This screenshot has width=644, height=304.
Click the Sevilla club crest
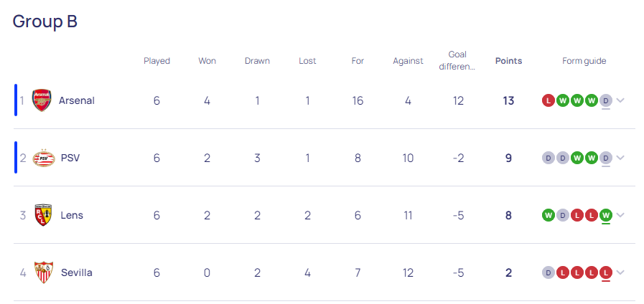point(44,272)
